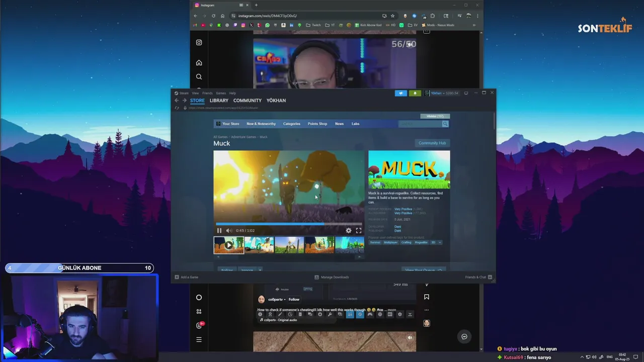The width and height of the screenshot is (644, 362).
Task: Open Games menu in Steam
Action: pos(221,93)
